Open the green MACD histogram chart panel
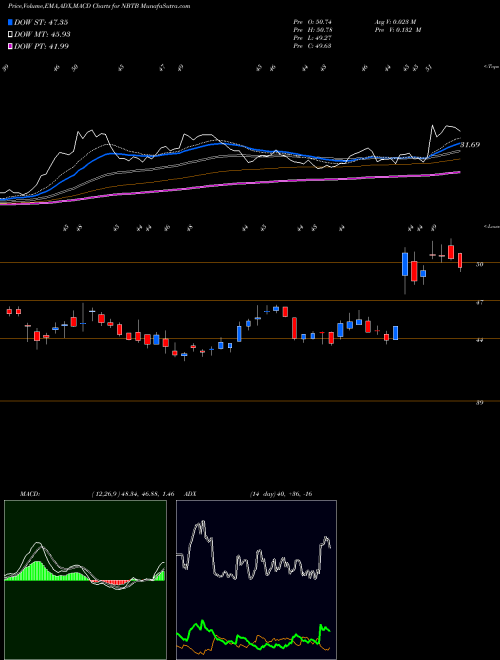Viewport: 500px width, 660px height. (85, 580)
